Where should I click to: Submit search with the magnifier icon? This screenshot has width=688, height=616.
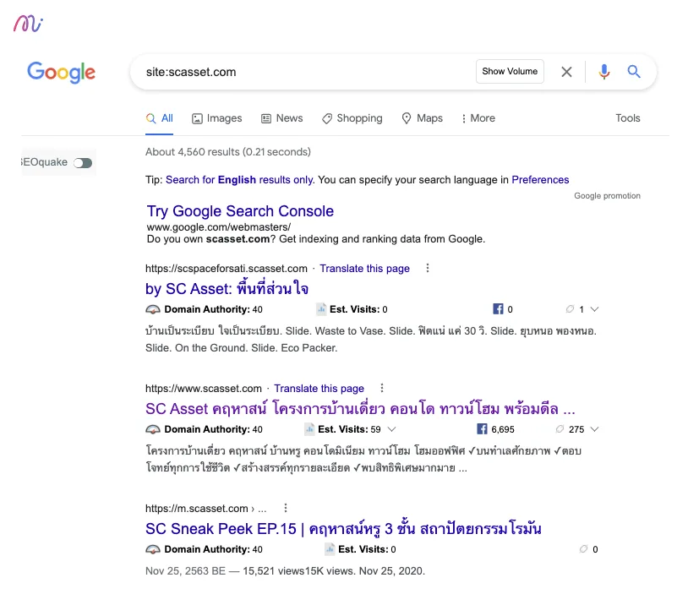pos(634,72)
